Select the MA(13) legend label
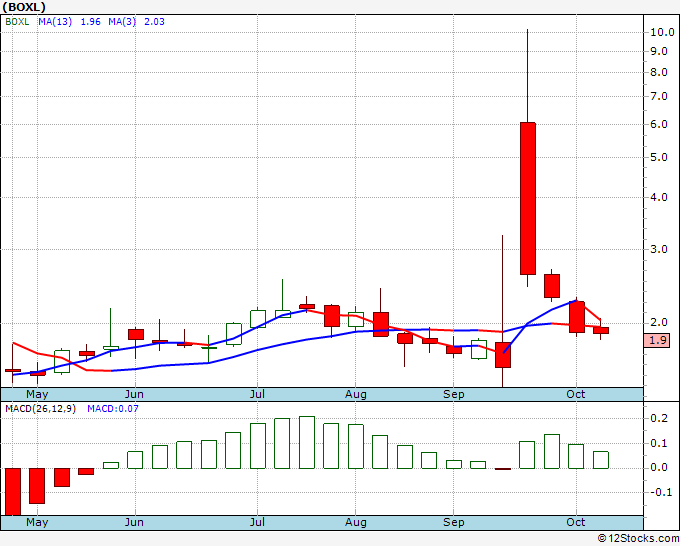 point(55,22)
